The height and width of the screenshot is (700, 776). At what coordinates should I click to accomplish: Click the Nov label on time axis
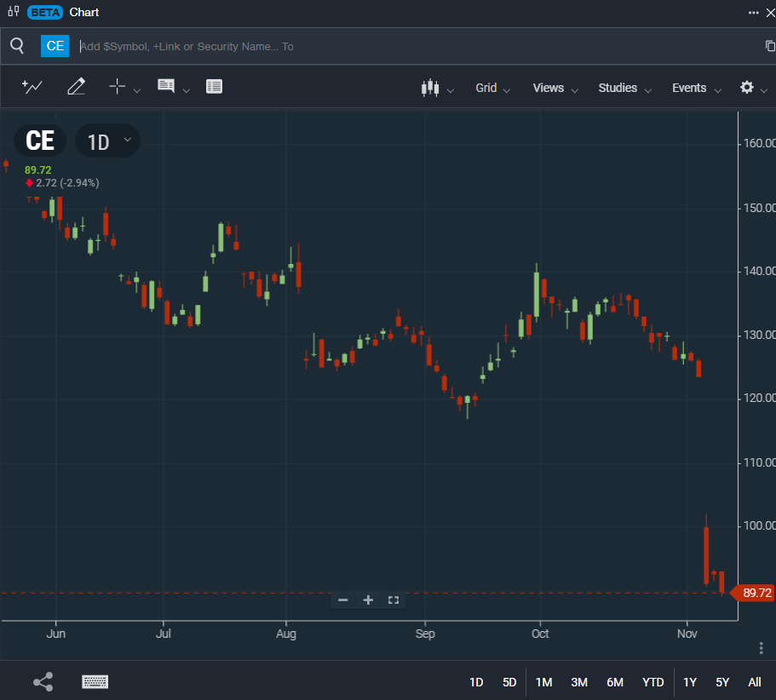(x=687, y=634)
